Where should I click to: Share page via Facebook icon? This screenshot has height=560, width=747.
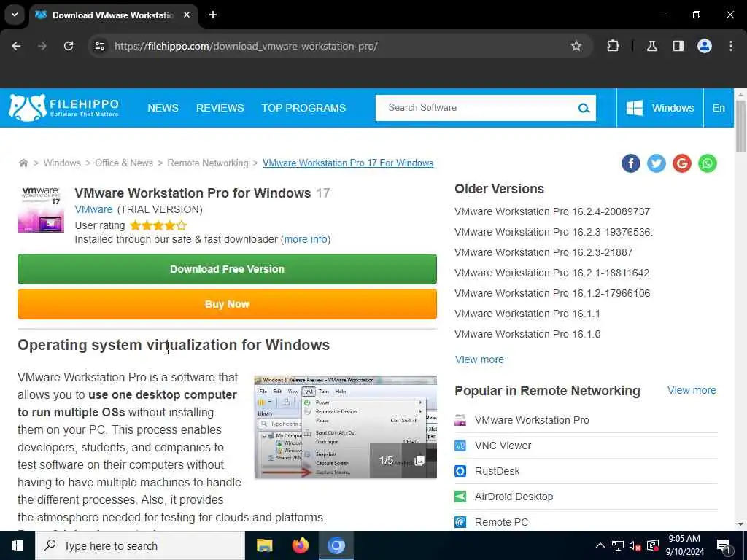click(631, 163)
